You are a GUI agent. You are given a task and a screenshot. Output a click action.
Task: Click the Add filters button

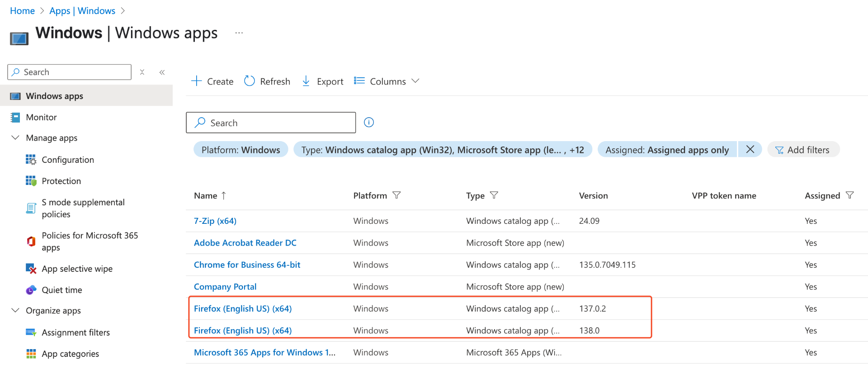(803, 150)
